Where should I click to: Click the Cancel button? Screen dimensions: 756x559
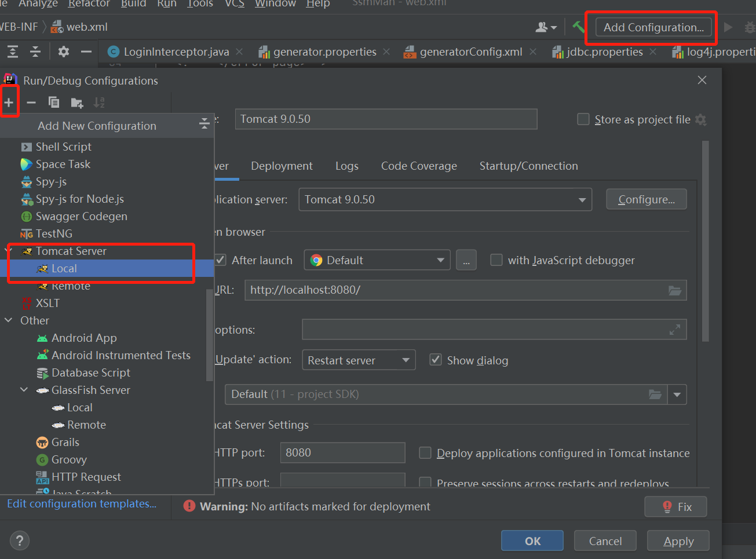(605, 540)
